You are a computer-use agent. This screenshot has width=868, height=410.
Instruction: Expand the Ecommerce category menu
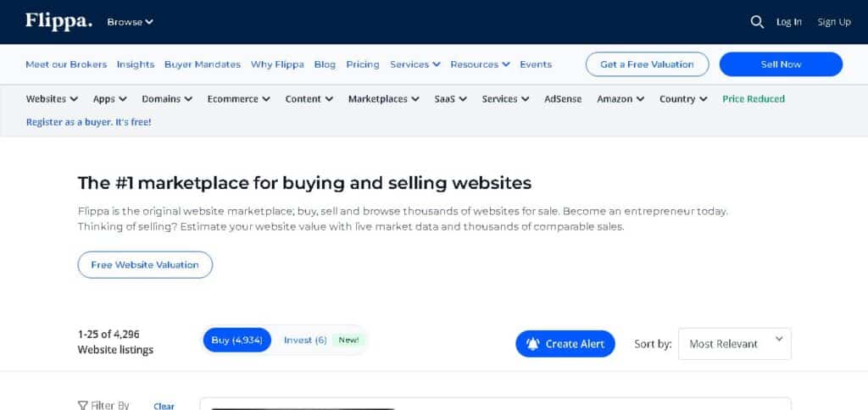click(238, 99)
